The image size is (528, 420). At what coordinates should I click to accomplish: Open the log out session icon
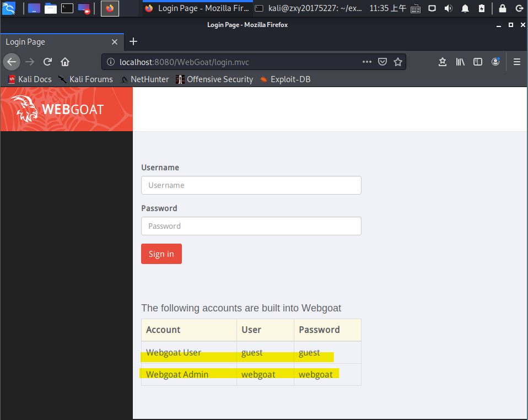tap(519, 8)
